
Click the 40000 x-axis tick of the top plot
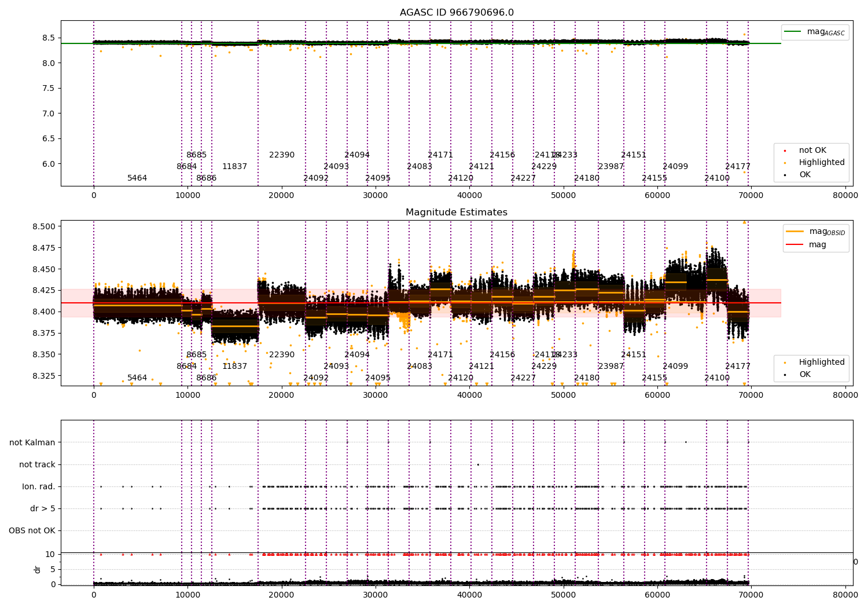(x=469, y=195)
